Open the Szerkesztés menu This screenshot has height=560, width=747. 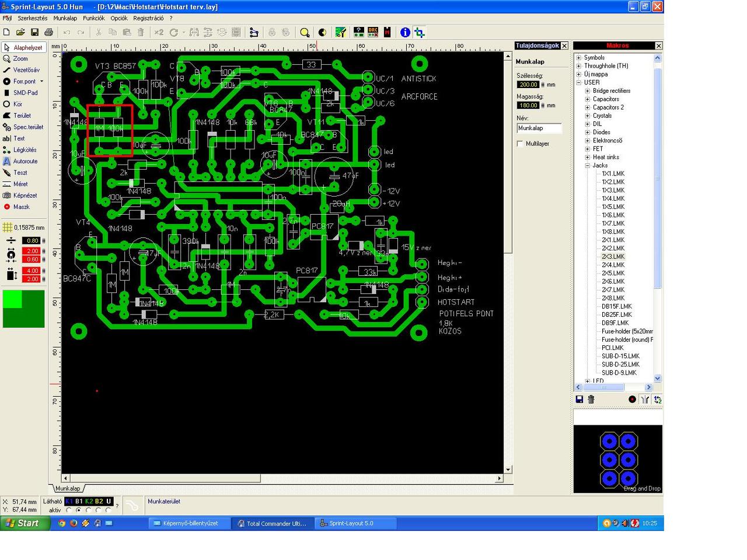click(33, 18)
